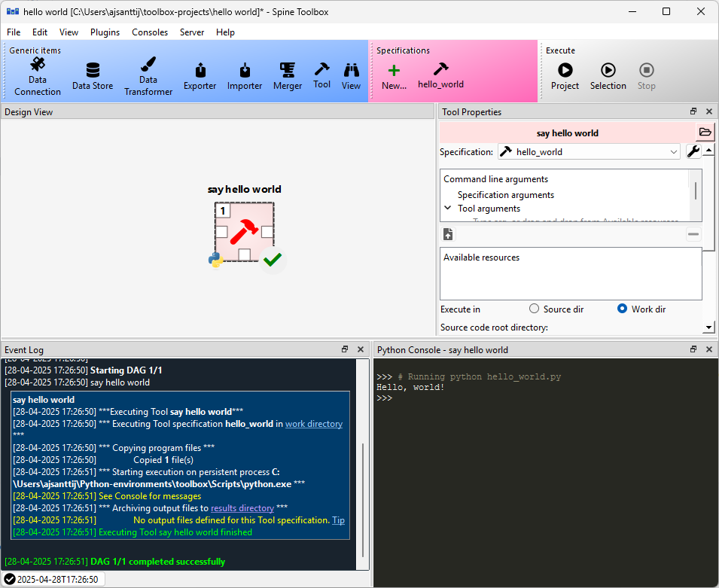Click 'Starting DAG 1/1' log line
The height and width of the screenshot is (588, 719).
tap(126, 370)
